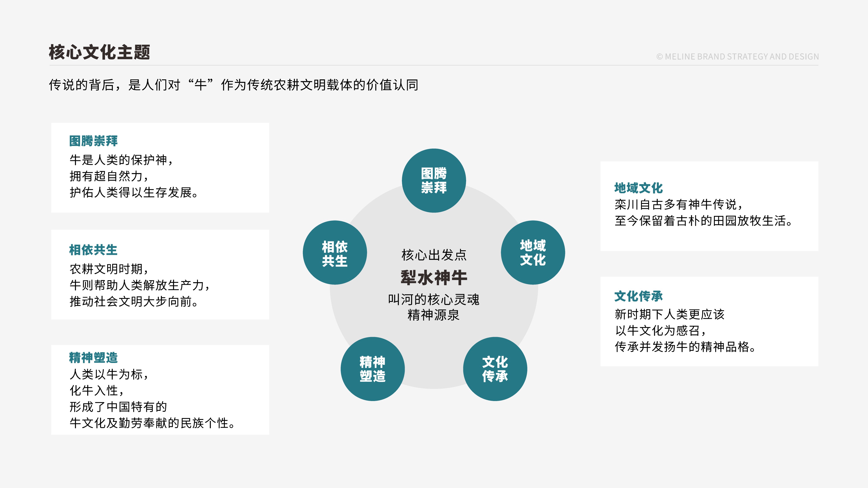The height and width of the screenshot is (488, 868).
Task: Click the line 栾川自古多有神牛传说
Action: click(x=679, y=205)
